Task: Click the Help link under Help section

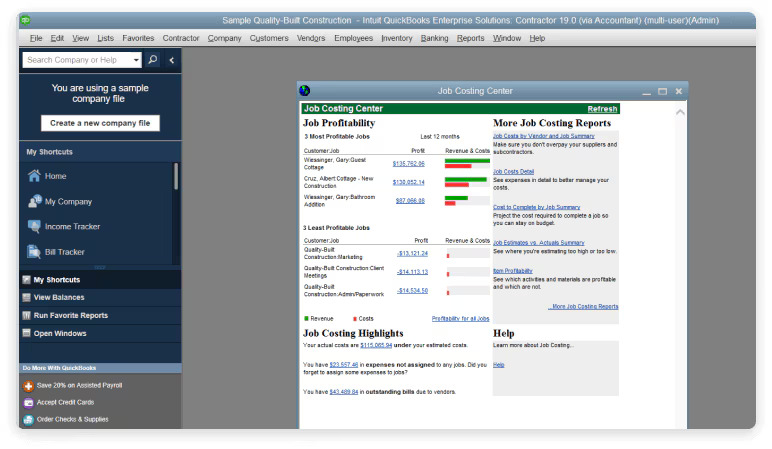Action: point(498,365)
